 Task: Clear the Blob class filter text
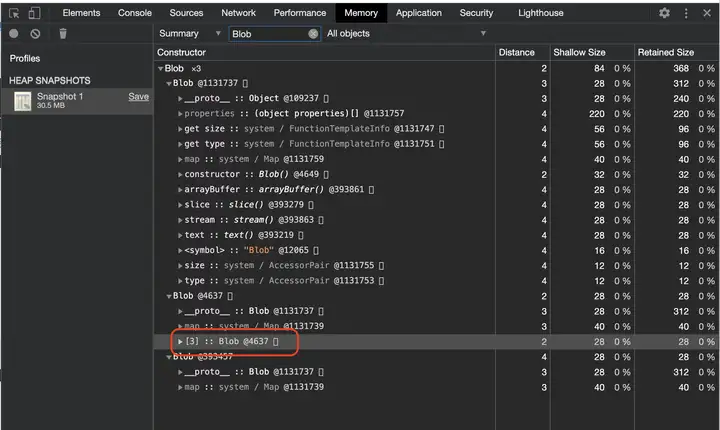click(313, 34)
